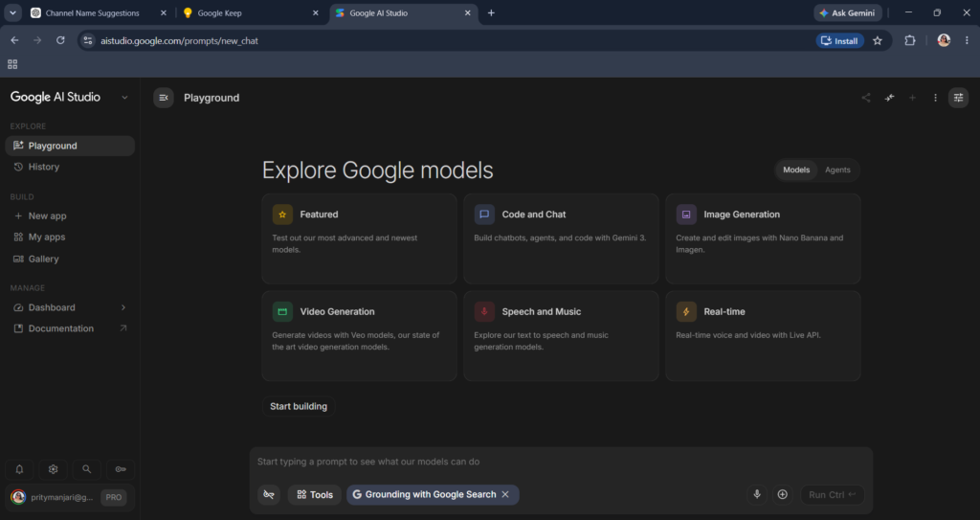Open the apps grid in bookmarks bar
The image size is (980, 520).
tap(12, 64)
